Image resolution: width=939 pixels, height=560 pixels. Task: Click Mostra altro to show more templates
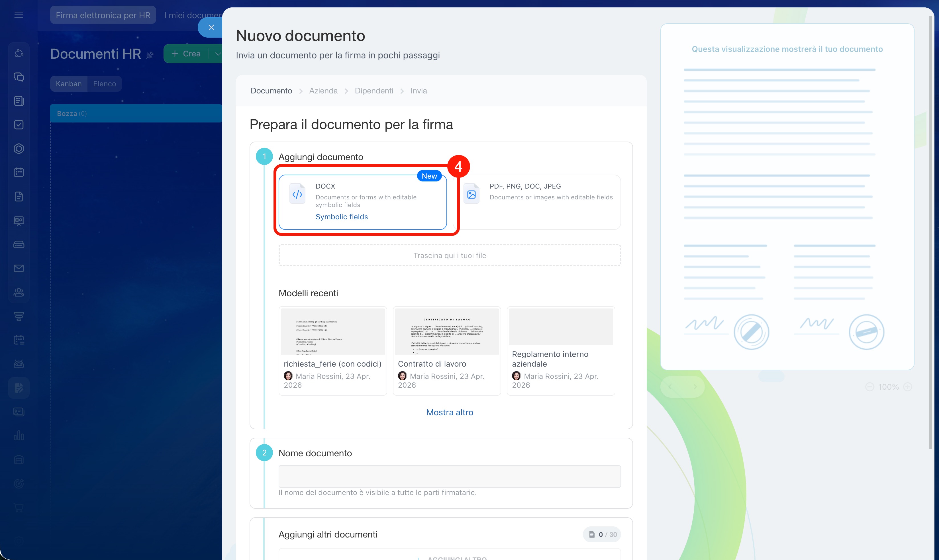[449, 412]
